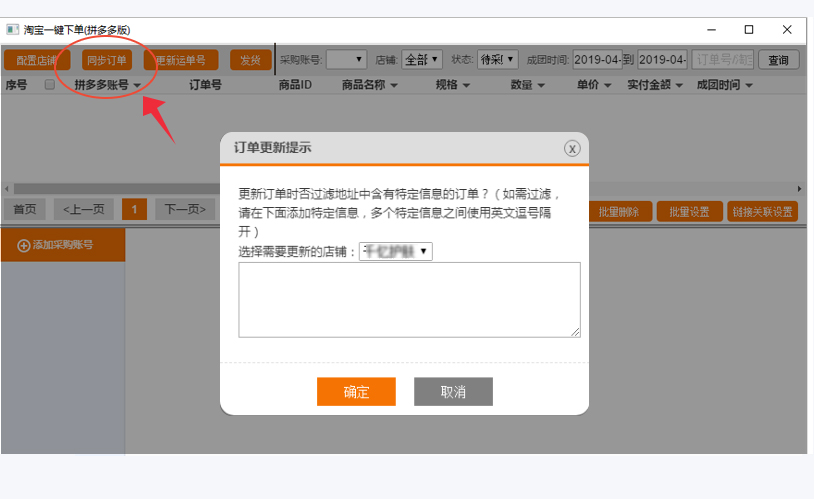
Task: Open the 实付金额 column dropdown arrow
Action: [679, 85]
